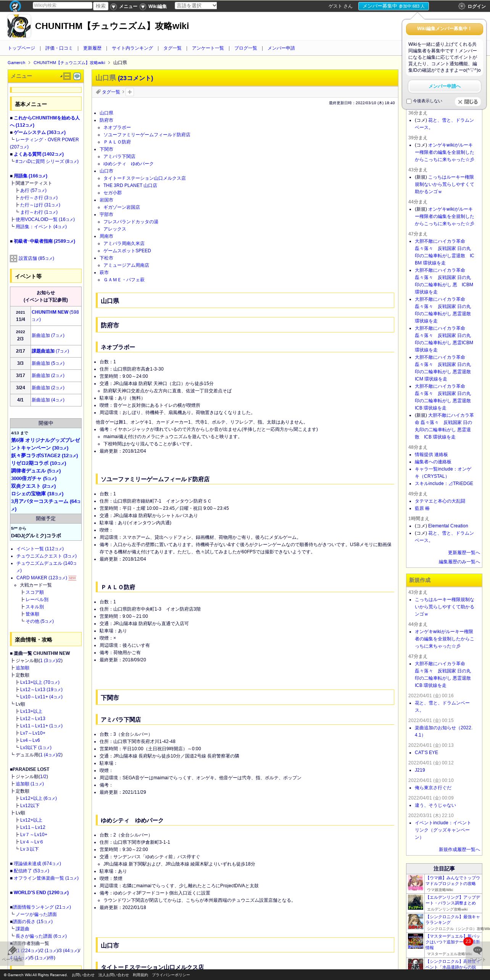Screen dimensions: 490x980
Task: Open Elemental Creation comment update link
Action: click(448, 526)
